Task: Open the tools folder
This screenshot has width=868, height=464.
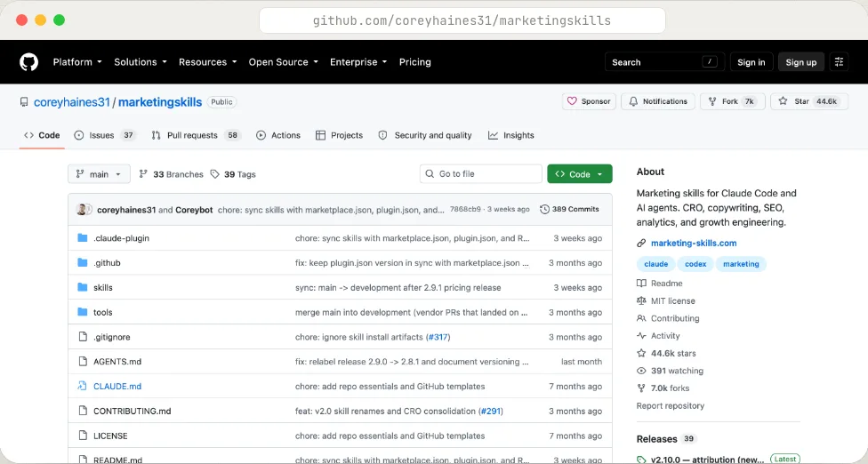Action: pyautogui.click(x=103, y=312)
